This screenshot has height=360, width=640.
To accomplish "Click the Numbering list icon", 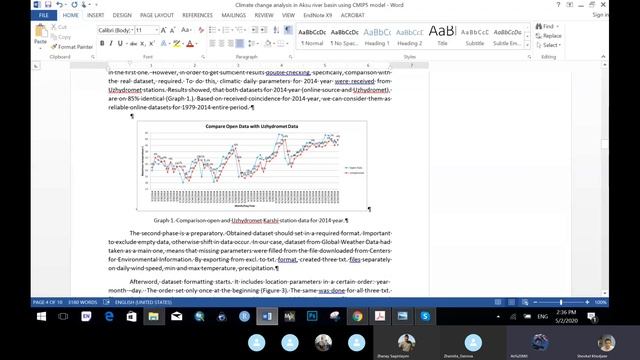I will coord(226,30).
